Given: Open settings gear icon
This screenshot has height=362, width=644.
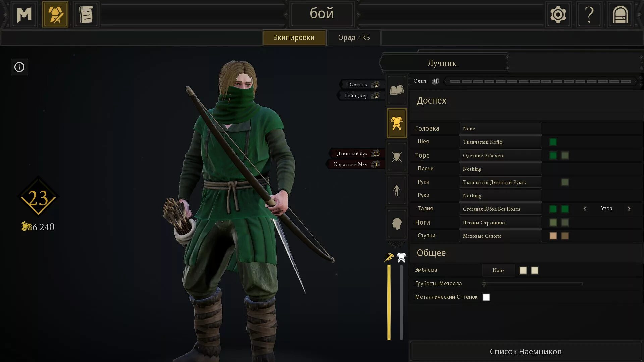Looking at the screenshot, I should pos(558,15).
